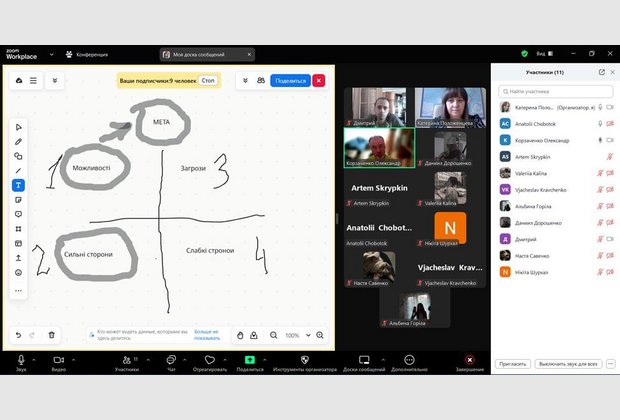
Task: Pop out the participants panel
Action: (601, 72)
